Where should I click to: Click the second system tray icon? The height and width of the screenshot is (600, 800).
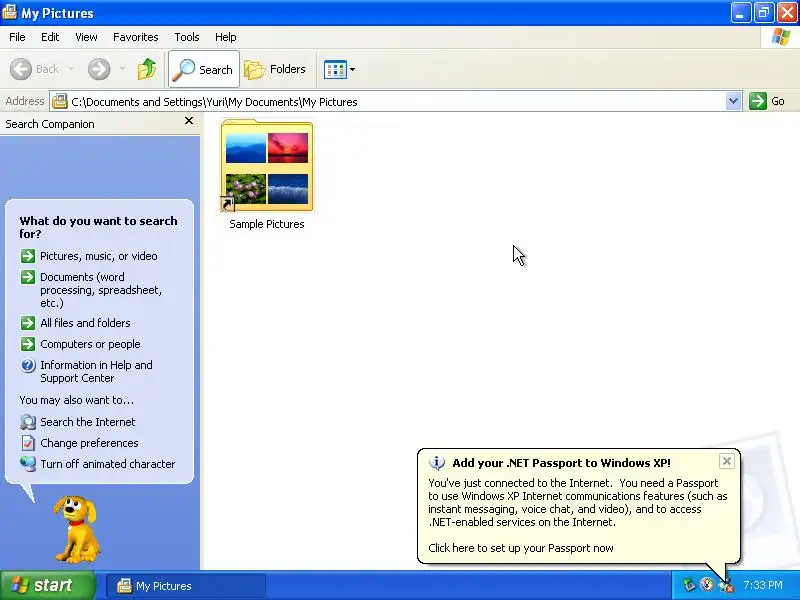(707, 584)
